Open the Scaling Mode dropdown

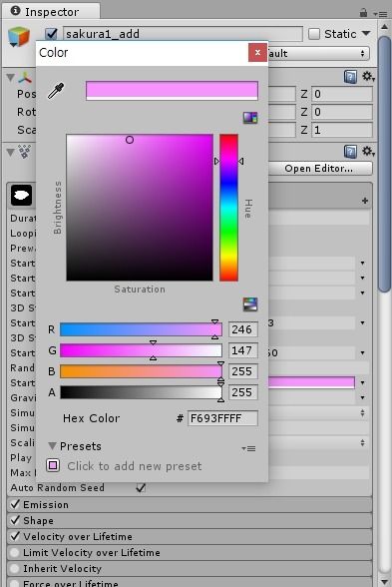click(x=319, y=443)
